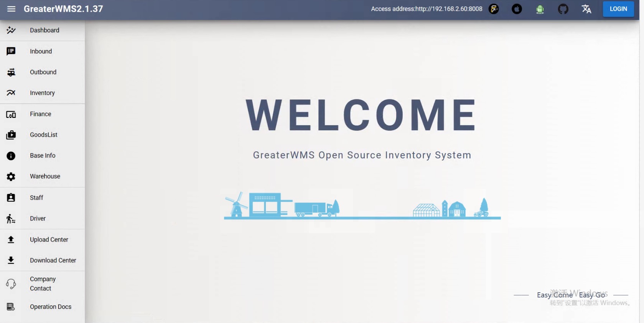Click the GreaterWMS Open Source Inventory System subtitle

click(x=362, y=155)
